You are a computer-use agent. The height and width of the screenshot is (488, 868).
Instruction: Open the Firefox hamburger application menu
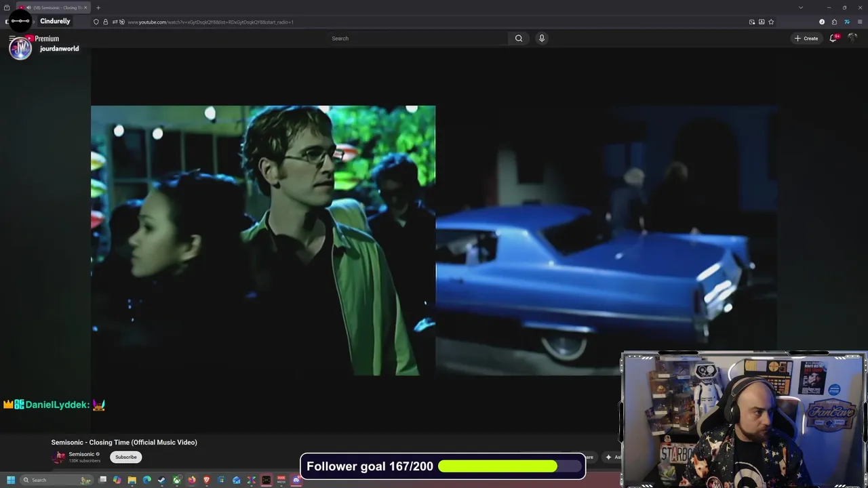point(860,22)
